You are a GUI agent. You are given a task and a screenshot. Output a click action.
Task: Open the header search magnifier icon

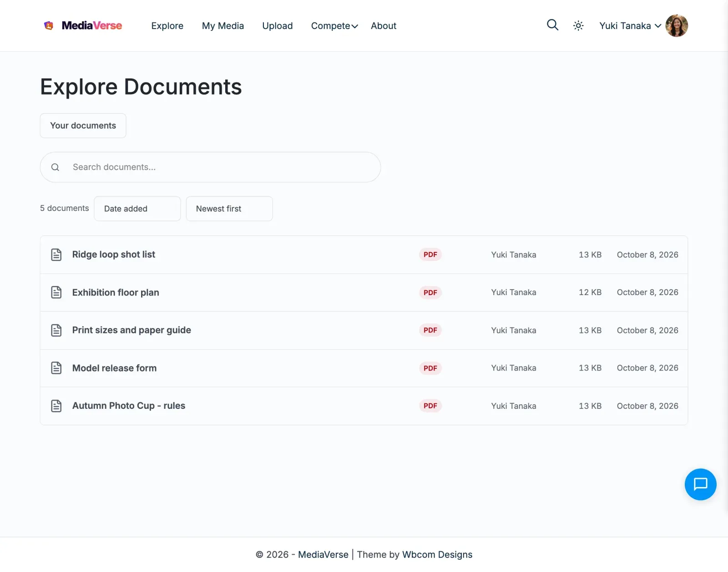pyautogui.click(x=552, y=25)
